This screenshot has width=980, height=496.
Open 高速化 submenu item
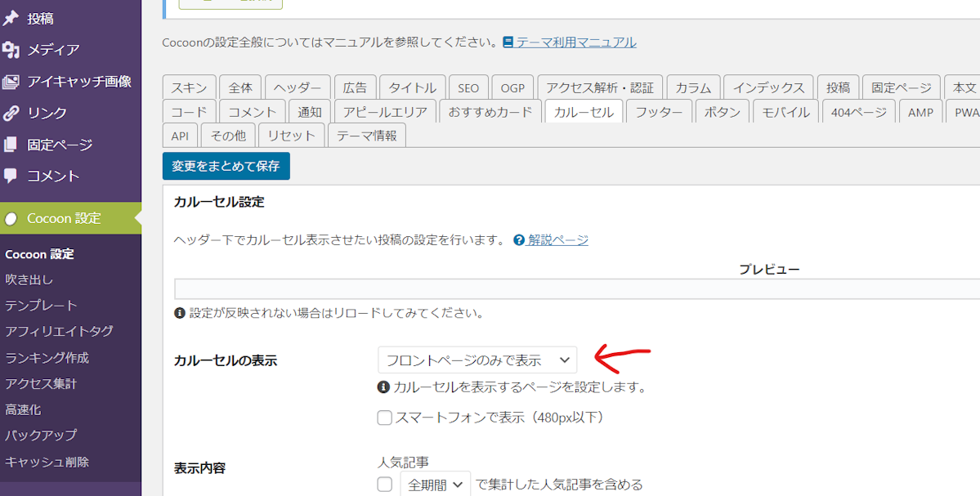pyautogui.click(x=23, y=410)
